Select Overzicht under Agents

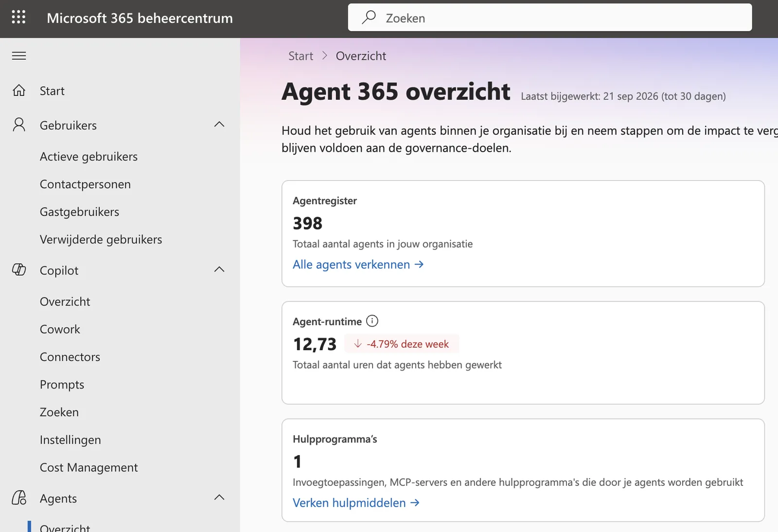click(x=65, y=528)
